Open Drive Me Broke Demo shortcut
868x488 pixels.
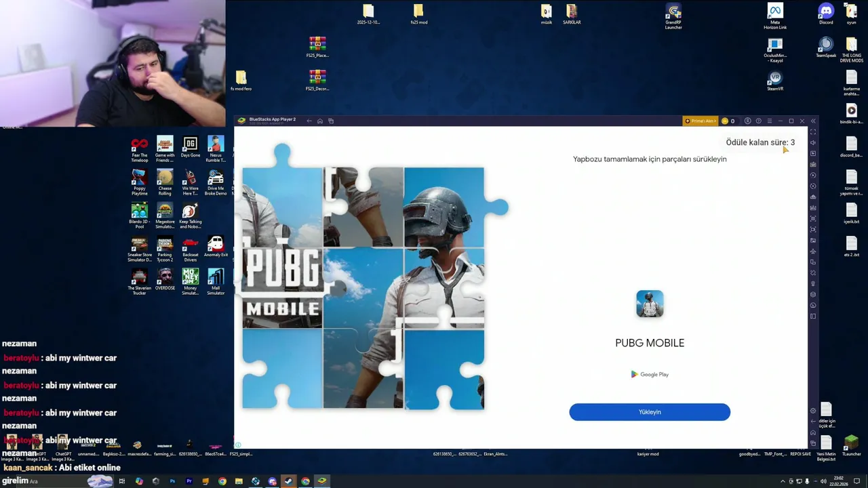click(x=216, y=183)
